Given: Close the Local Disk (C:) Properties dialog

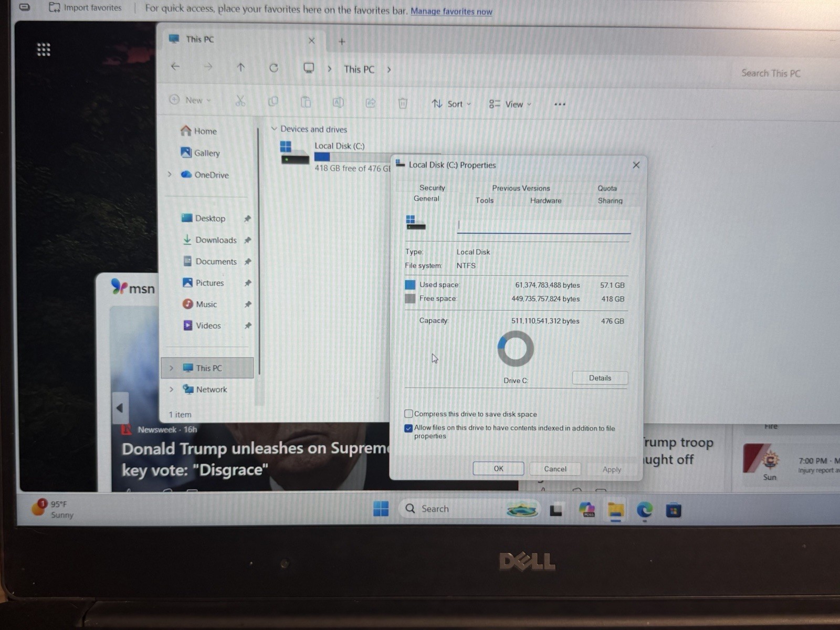Looking at the screenshot, I should (636, 165).
